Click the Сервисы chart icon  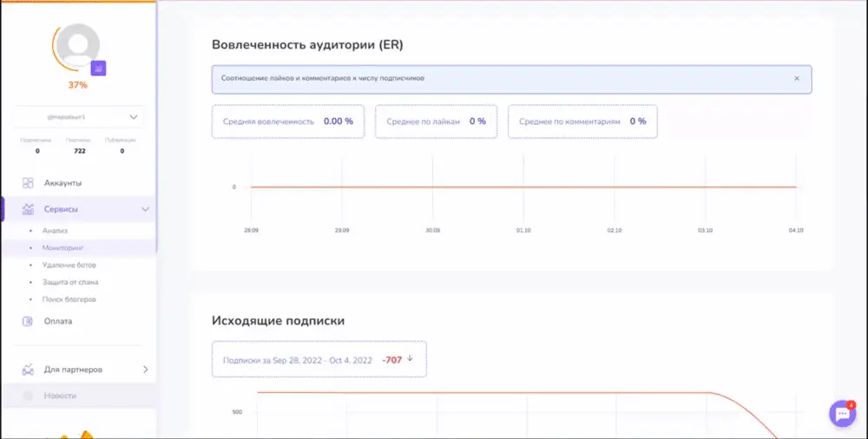click(x=28, y=209)
